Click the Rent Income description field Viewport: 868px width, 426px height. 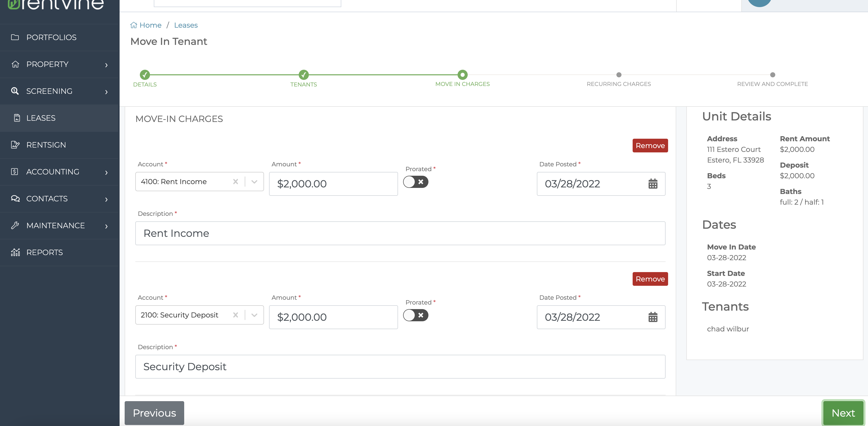pos(400,233)
